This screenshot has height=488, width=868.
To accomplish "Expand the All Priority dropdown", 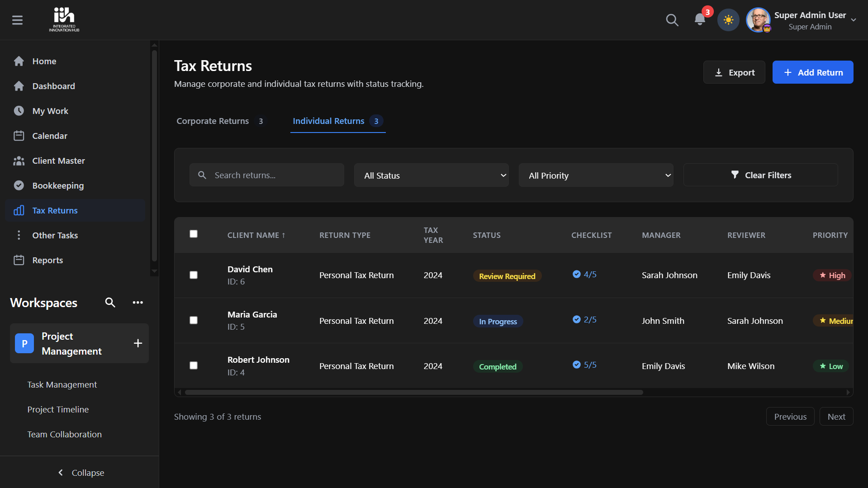I will 596,175.
